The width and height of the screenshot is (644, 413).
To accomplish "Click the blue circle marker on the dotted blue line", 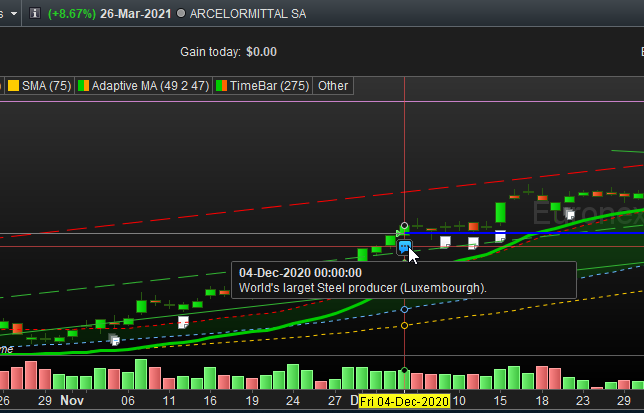I will click(404, 309).
